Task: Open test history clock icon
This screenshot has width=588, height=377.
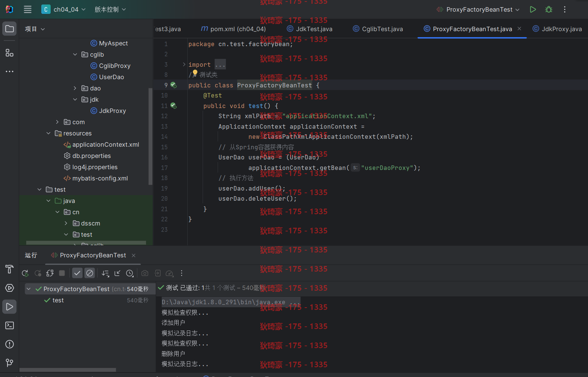Action: point(130,273)
